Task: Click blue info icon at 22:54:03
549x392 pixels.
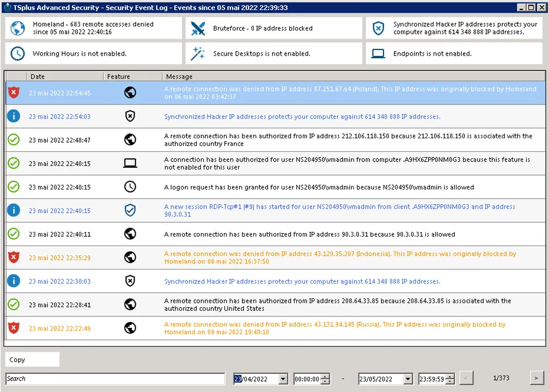Action: [x=14, y=116]
